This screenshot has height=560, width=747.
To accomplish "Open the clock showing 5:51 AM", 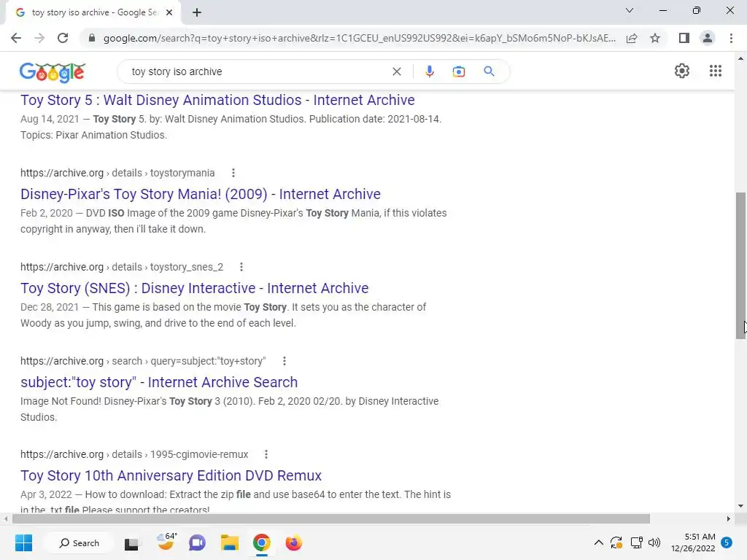I will (x=693, y=542).
